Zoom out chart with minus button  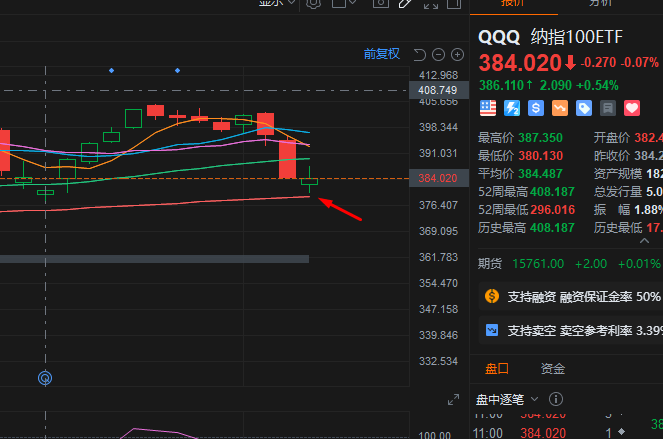(x=437, y=54)
